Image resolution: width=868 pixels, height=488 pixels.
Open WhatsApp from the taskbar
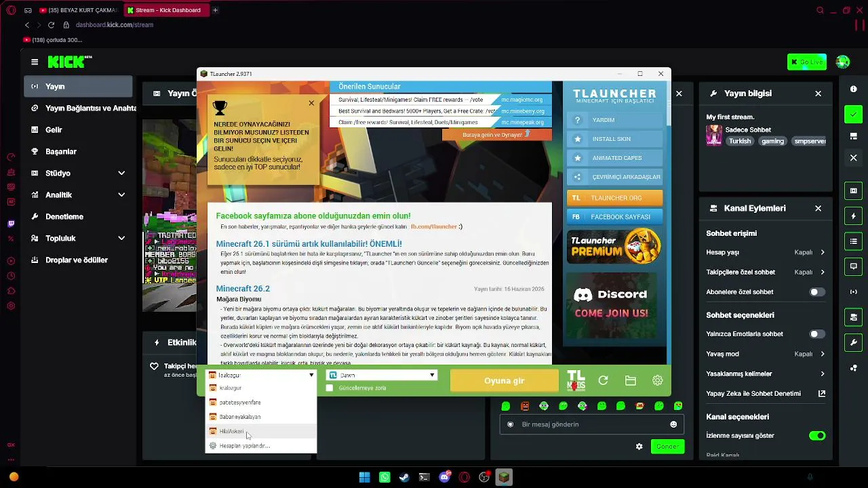click(385, 477)
